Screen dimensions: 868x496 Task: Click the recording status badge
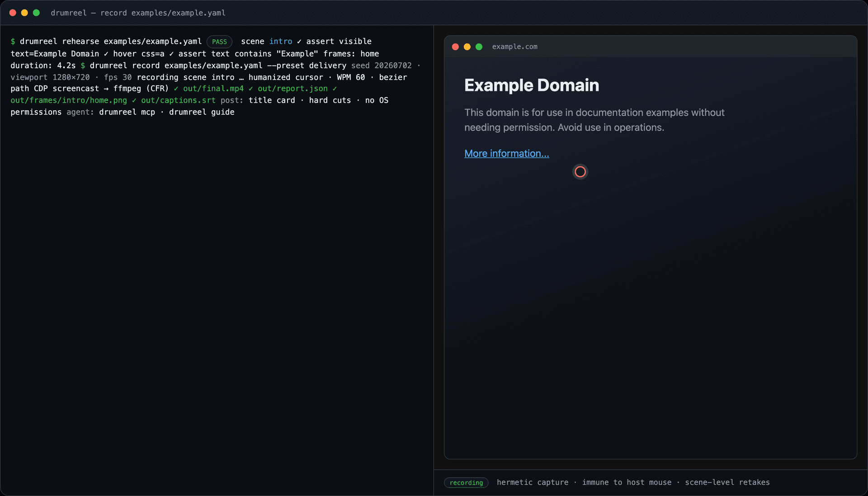(x=466, y=482)
